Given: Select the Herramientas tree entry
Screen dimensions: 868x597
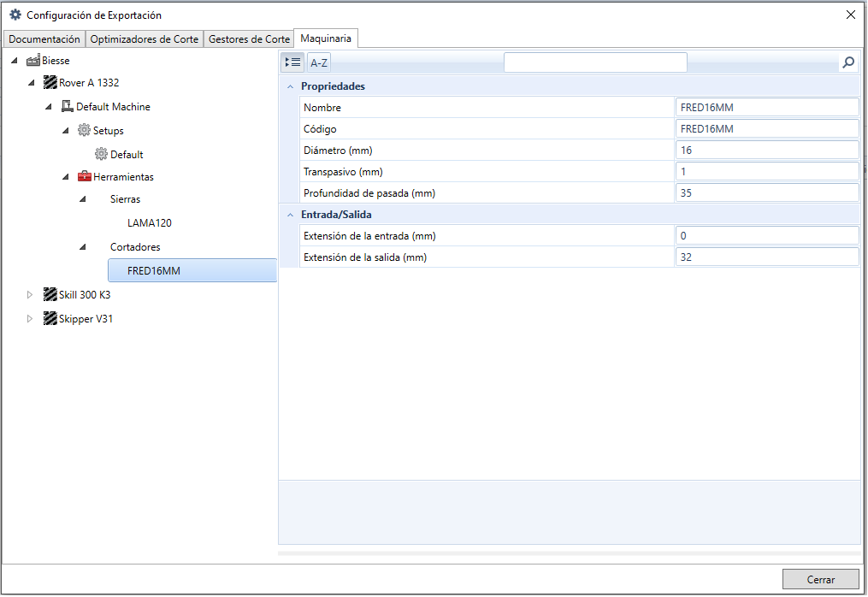Looking at the screenshot, I should tap(123, 177).
